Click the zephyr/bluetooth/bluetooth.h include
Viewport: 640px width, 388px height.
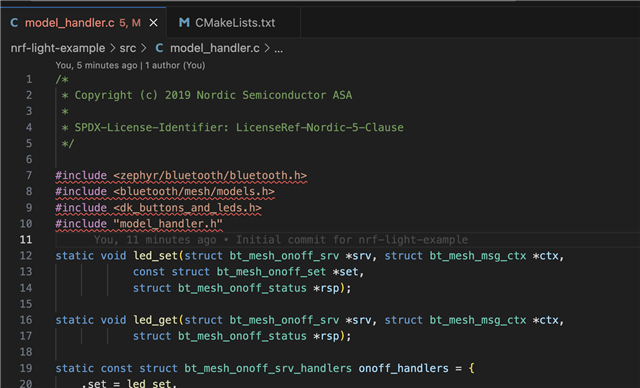tap(210, 175)
